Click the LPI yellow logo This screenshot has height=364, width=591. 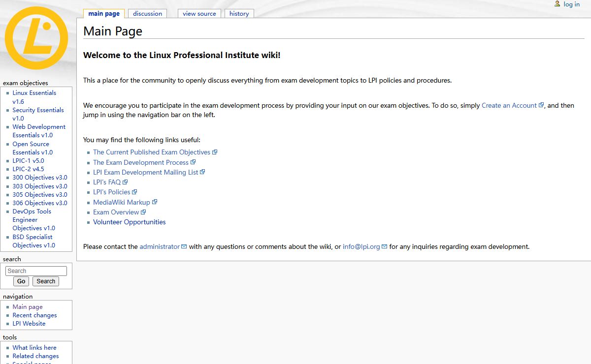click(36, 38)
